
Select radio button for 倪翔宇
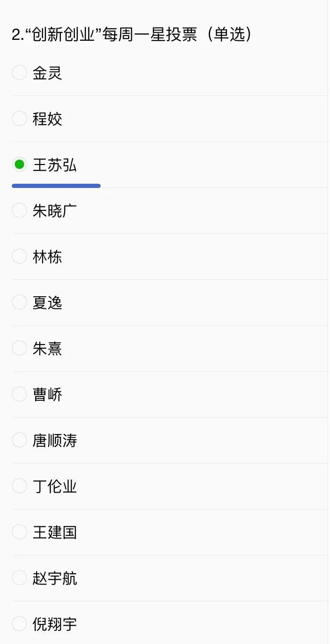tap(19, 624)
